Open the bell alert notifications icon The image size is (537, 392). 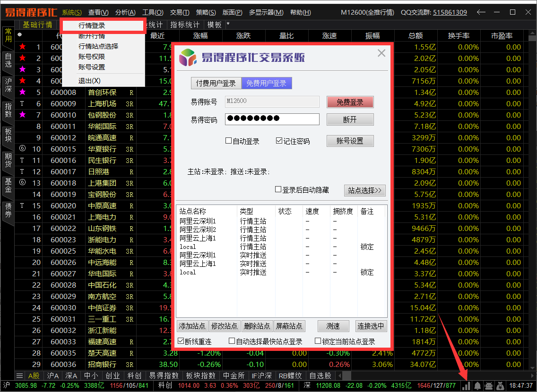(x=477, y=386)
